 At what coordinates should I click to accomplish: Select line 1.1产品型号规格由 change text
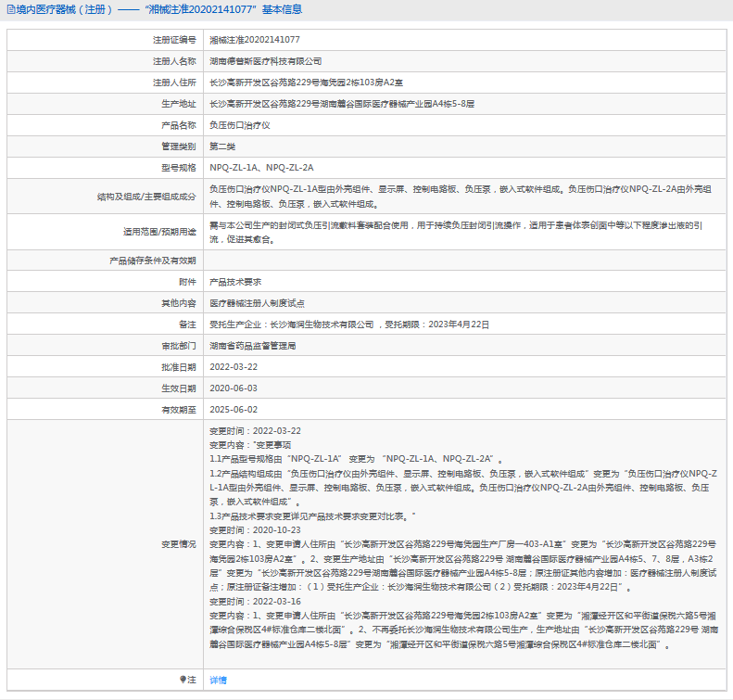tap(356, 459)
